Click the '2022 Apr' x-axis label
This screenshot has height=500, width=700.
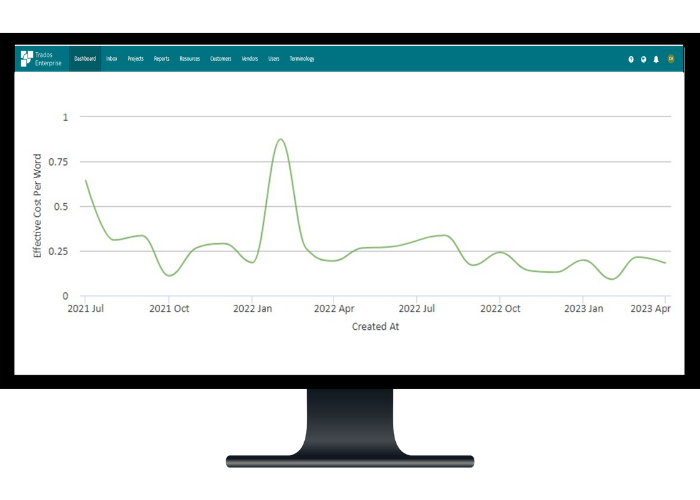click(333, 309)
